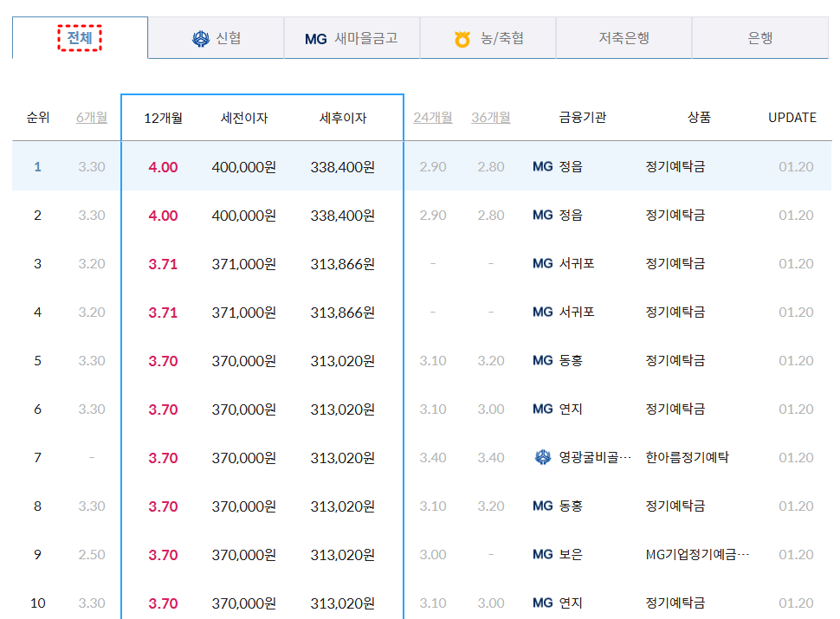
Task: Sort by 36개월 column link
Action: tap(491, 117)
